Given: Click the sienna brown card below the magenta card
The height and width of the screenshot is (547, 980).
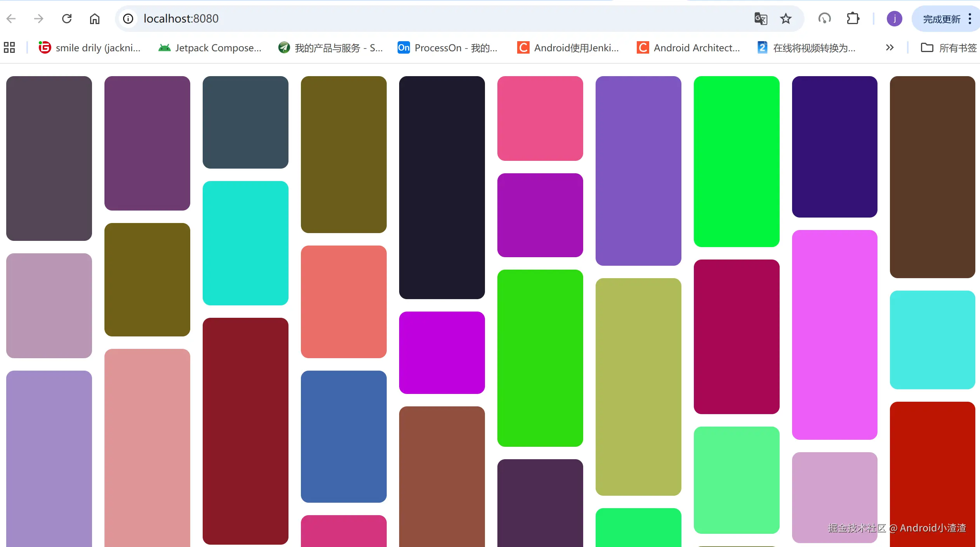Looking at the screenshot, I should pos(442,477).
